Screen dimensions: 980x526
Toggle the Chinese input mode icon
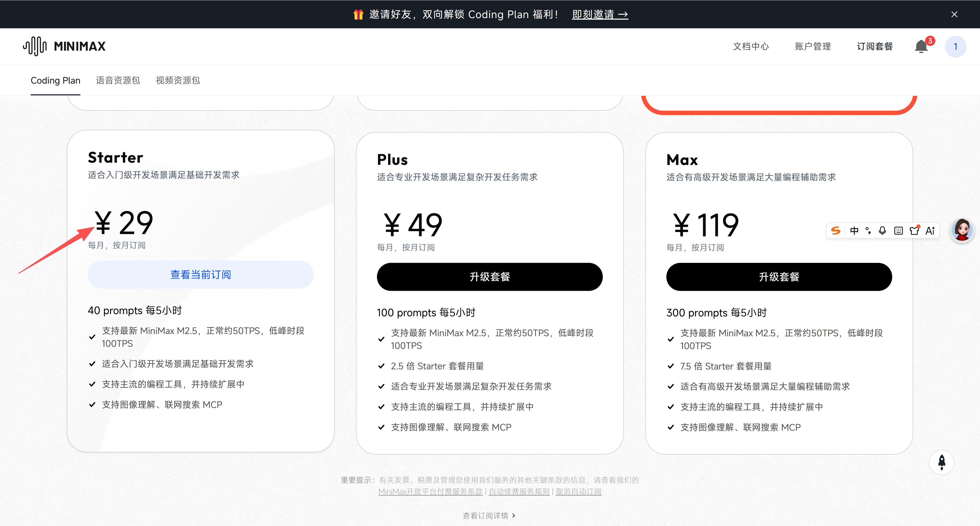[854, 231]
